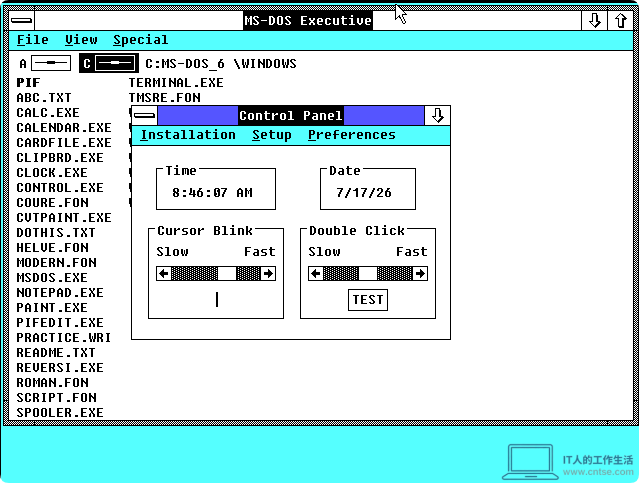The image size is (639, 483).
Task: Click Cursor Blink slider thumb
Action: coord(227,273)
